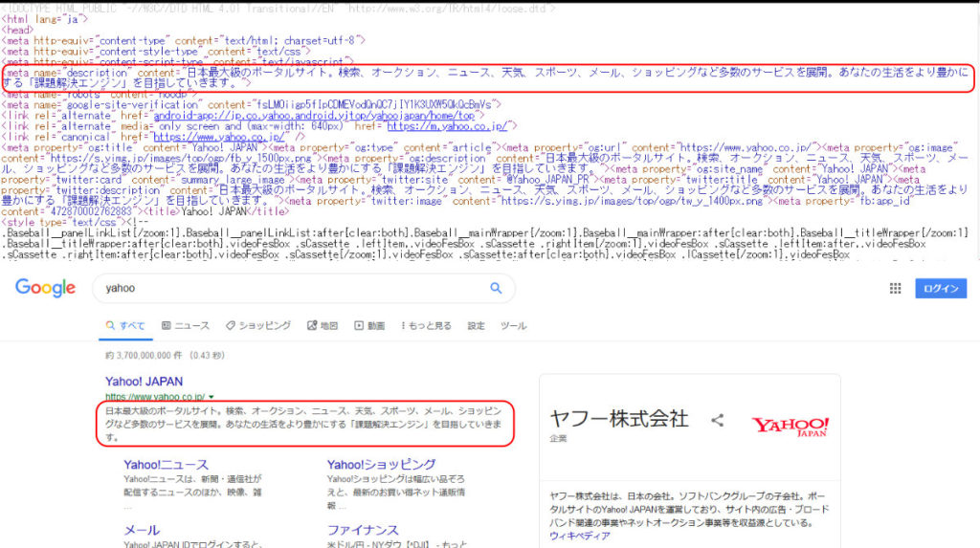This screenshot has height=548, width=980.
Task: Switch to the ニュース tab
Action: [x=186, y=326]
